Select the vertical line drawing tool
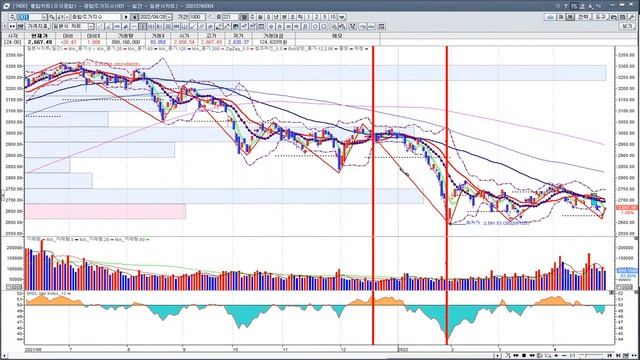The image size is (640, 360). 142,26
